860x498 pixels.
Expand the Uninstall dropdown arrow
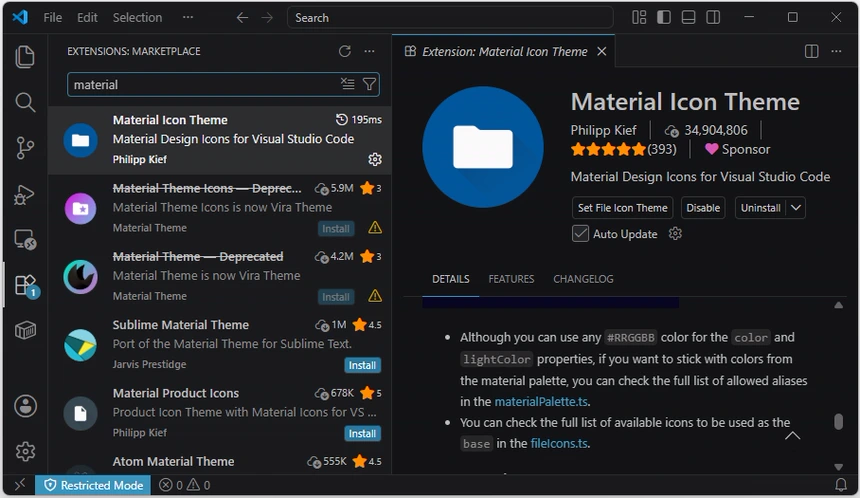796,208
